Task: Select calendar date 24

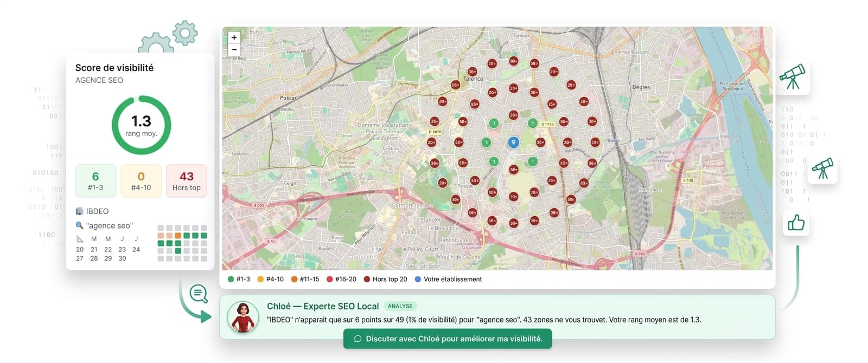Action: [136, 250]
